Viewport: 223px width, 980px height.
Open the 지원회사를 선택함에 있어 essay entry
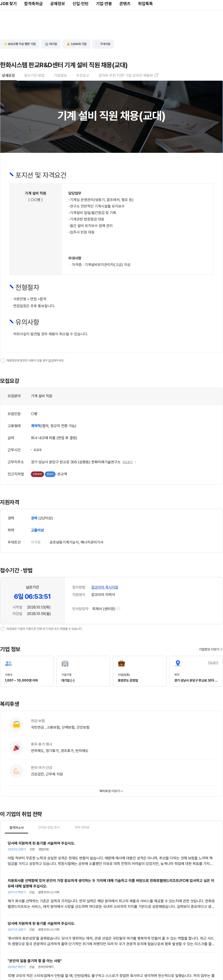(x=111, y=893)
